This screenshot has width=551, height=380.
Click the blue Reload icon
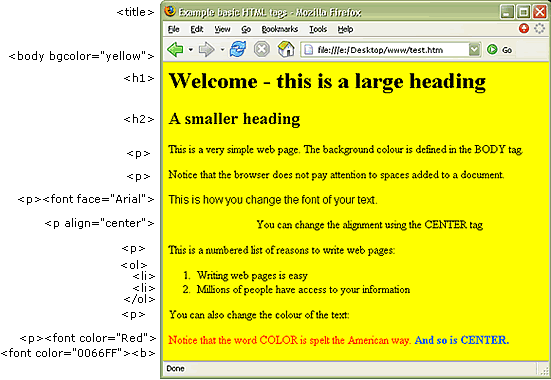tap(238, 49)
